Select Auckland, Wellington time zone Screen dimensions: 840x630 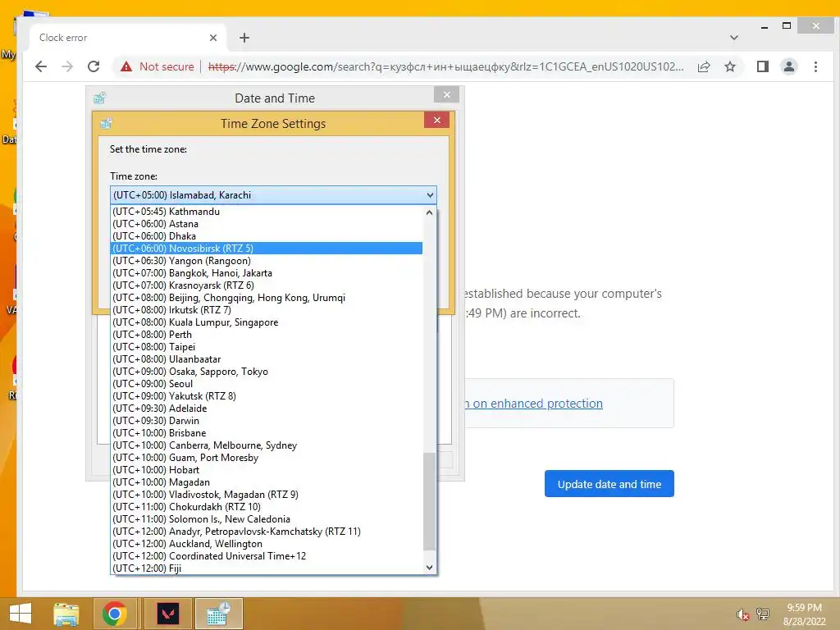267,545
